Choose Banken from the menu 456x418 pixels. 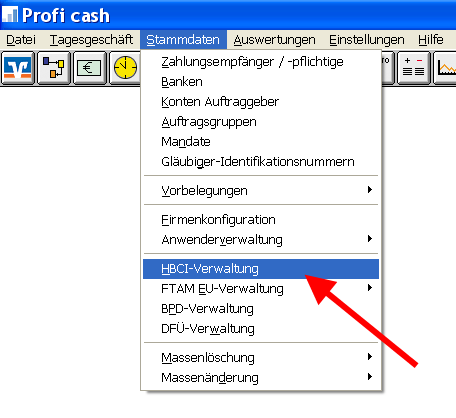tap(261, 82)
